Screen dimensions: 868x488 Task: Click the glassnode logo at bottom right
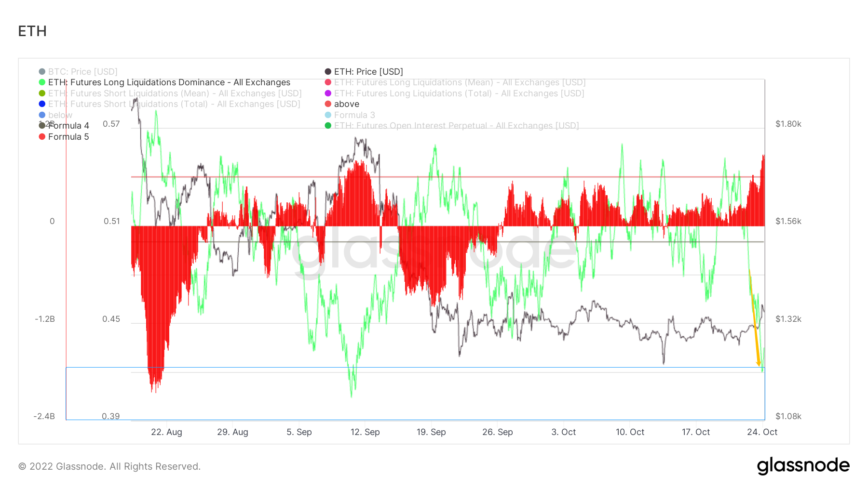pyautogui.click(x=803, y=466)
